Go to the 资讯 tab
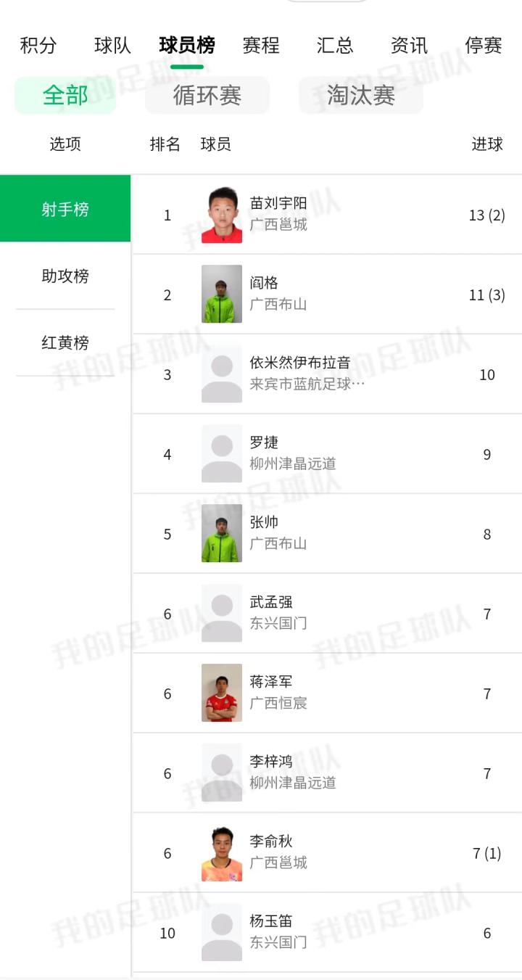 409,46
